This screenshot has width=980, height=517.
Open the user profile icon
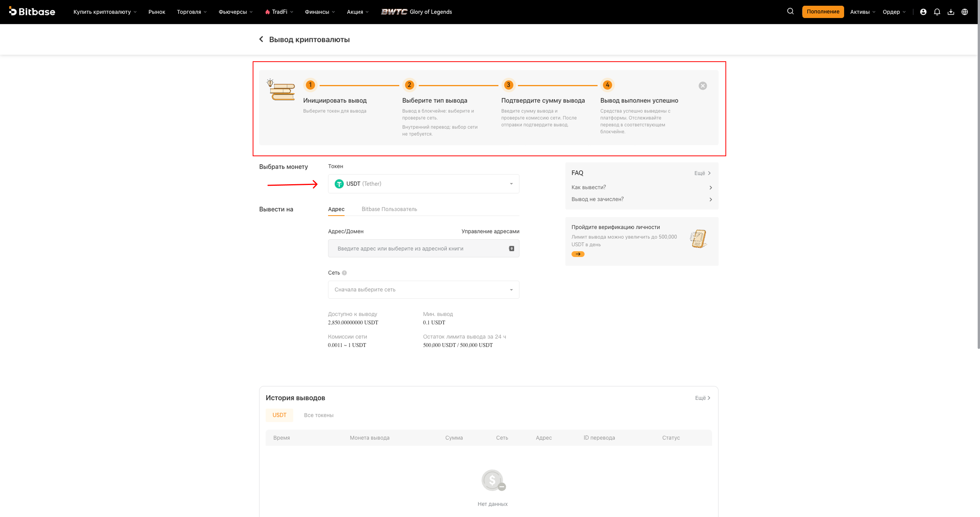point(923,12)
